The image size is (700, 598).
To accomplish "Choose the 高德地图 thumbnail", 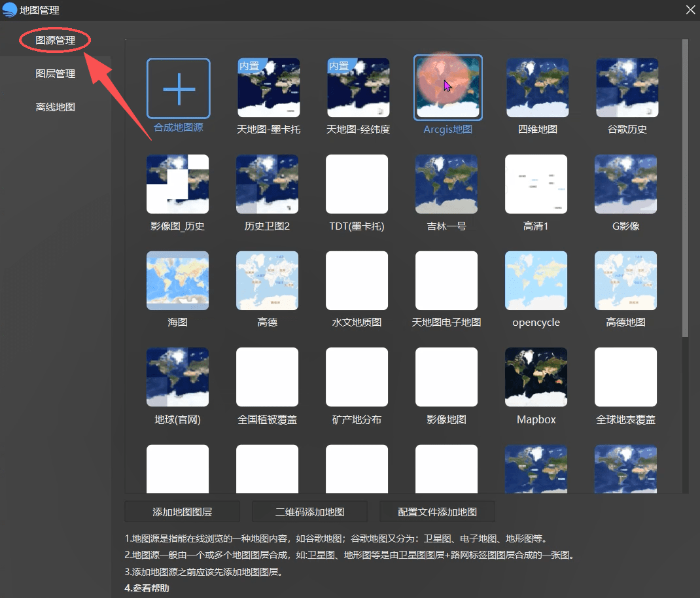I will [626, 281].
